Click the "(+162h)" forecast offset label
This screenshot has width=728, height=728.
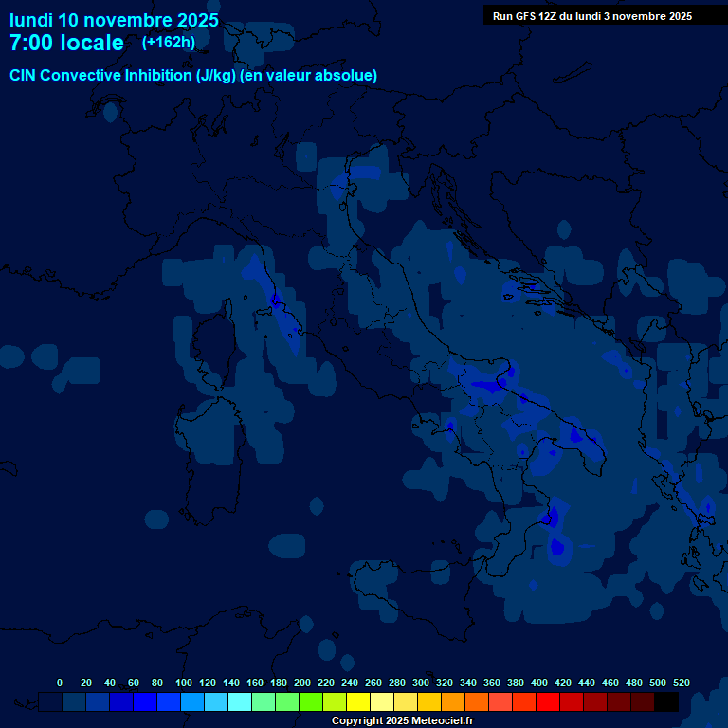168,43
